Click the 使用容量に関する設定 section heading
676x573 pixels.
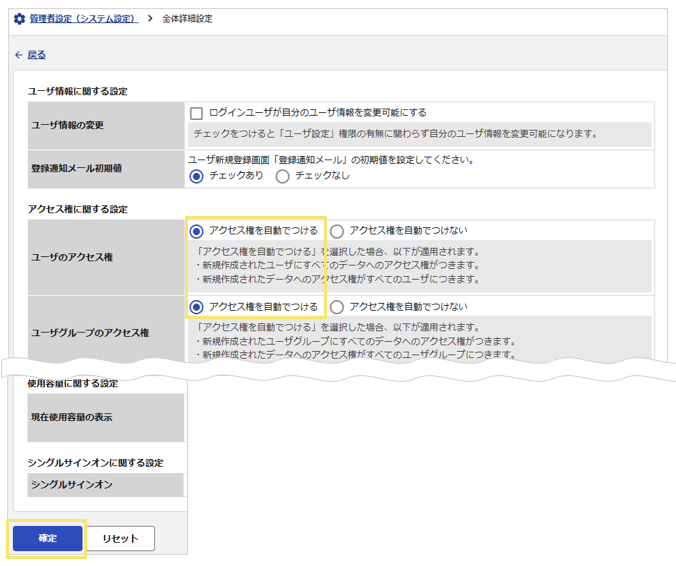[73, 383]
